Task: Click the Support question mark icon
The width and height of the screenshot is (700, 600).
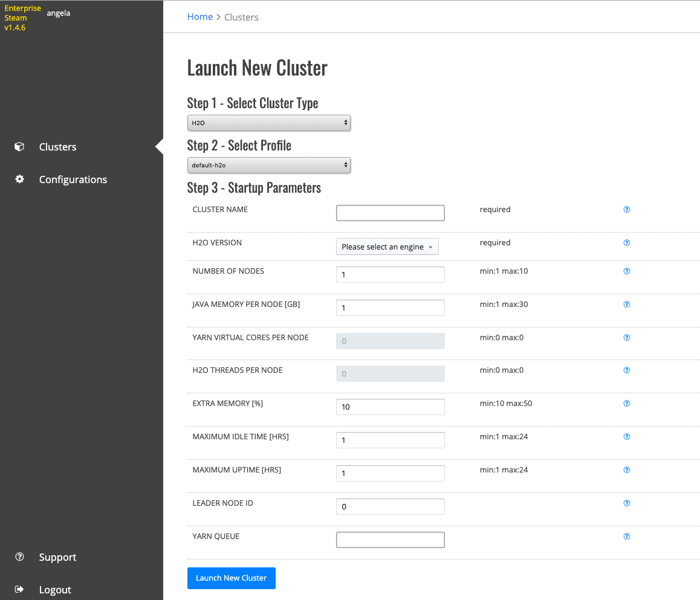Action: 19,556
